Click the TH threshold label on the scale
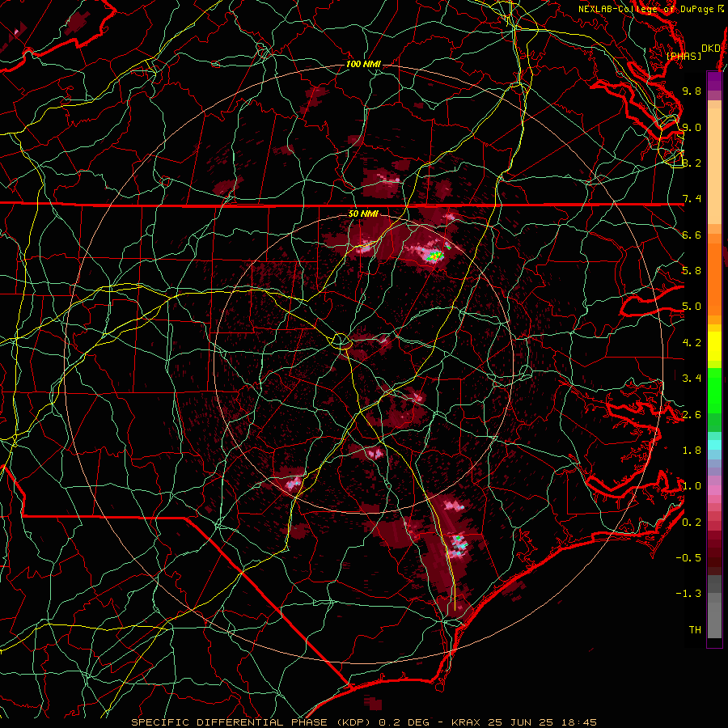 [x=695, y=630]
